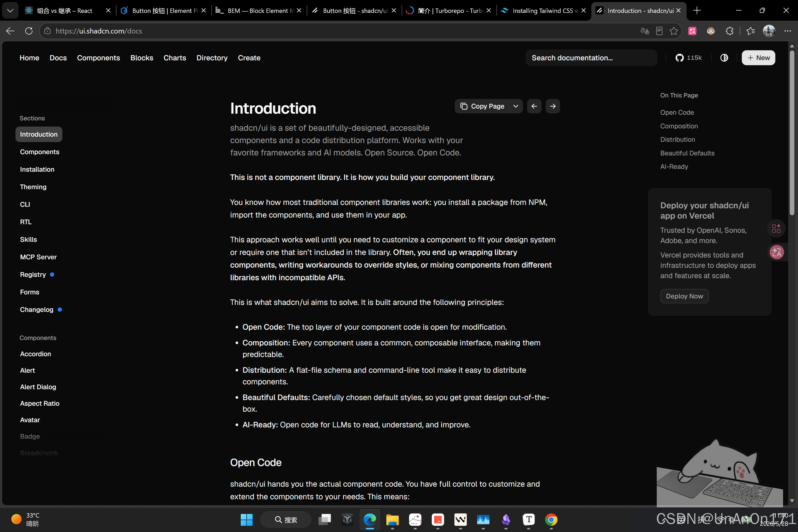Viewport: 798px width, 532px height.
Task: Open the Charts nav link
Action: click(175, 58)
